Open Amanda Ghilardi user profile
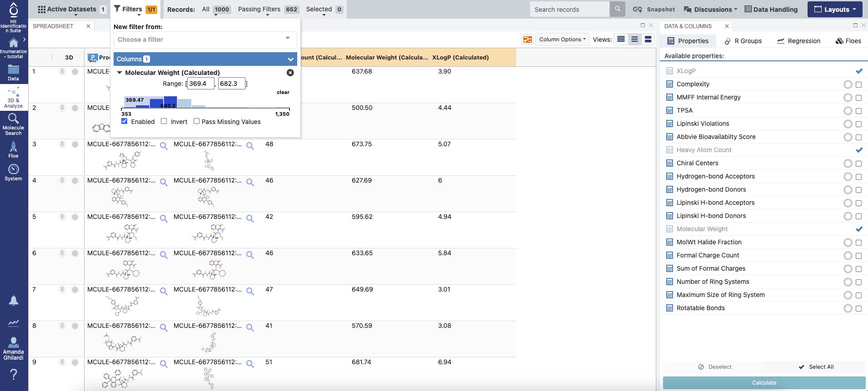The image size is (868, 391). (x=14, y=349)
